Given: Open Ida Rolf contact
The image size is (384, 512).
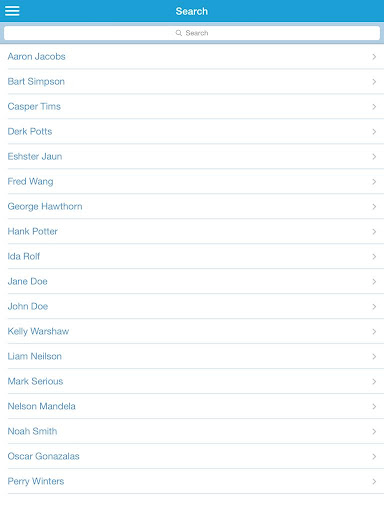Looking at the screenshot, I should 192,257.
